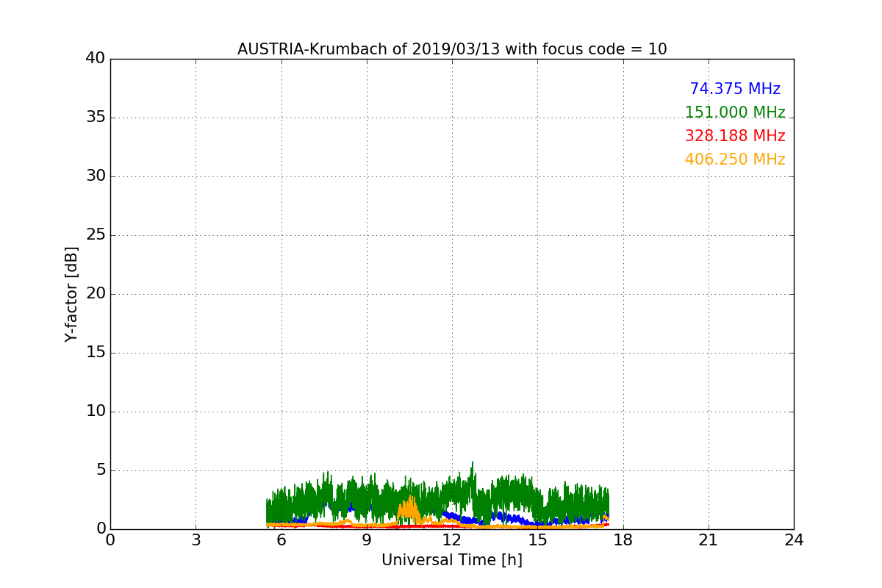The width and height of the screenshot is (882, 588).
Task: Click the Universal Time [h] axis label
Action: click(x=452, y=560)
